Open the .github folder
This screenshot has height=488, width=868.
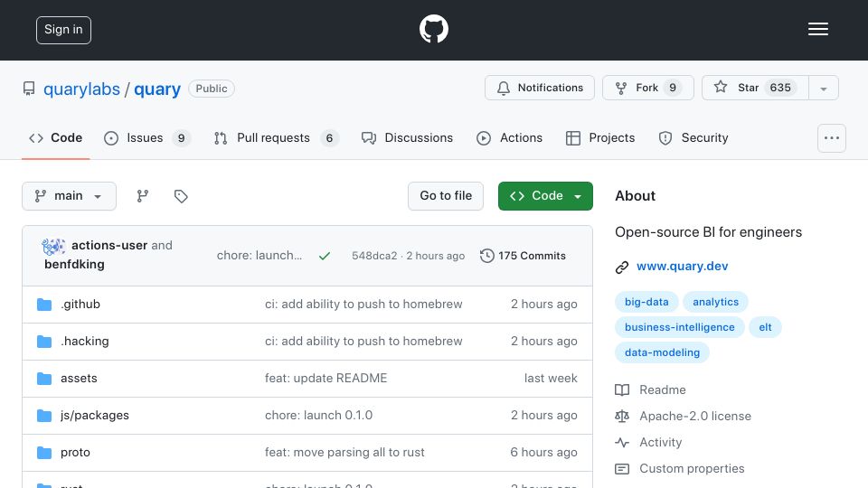(80, 305)
